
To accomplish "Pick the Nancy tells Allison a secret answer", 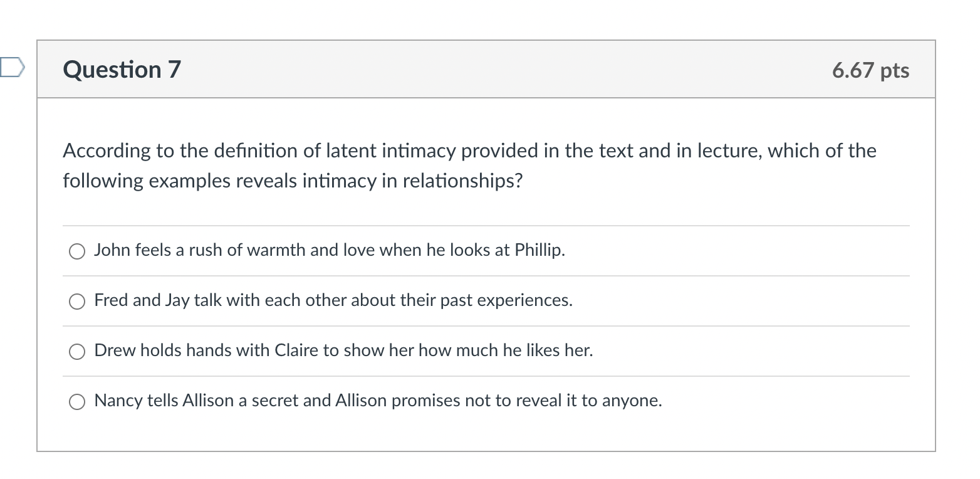I will [x=76, y=401].
